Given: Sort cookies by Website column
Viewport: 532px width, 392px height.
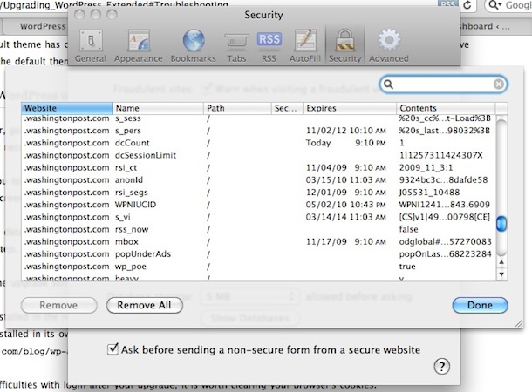Looking at the screenshot, I should pyautogui.click(x=66, y=108).
